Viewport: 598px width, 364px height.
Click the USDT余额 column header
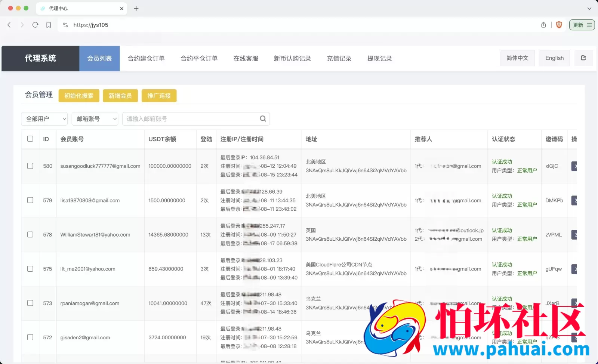point(162,139)
